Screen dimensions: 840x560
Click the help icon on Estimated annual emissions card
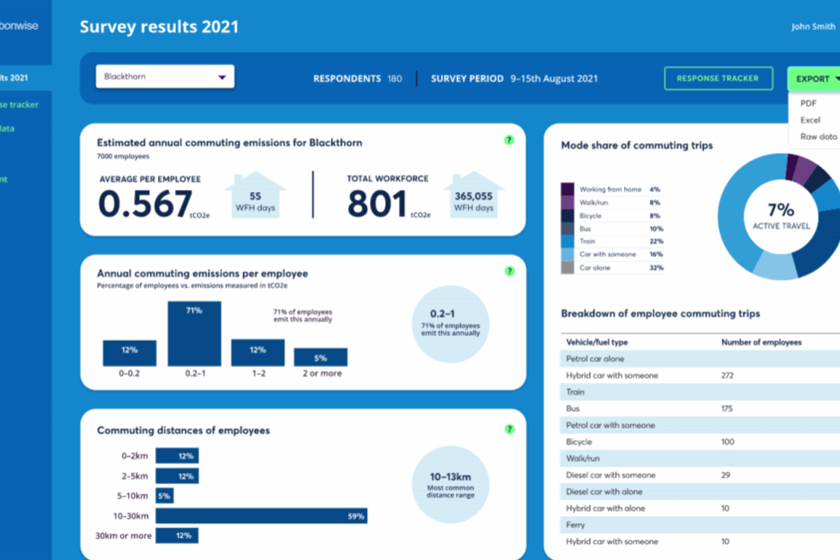[x=509, y=140]
